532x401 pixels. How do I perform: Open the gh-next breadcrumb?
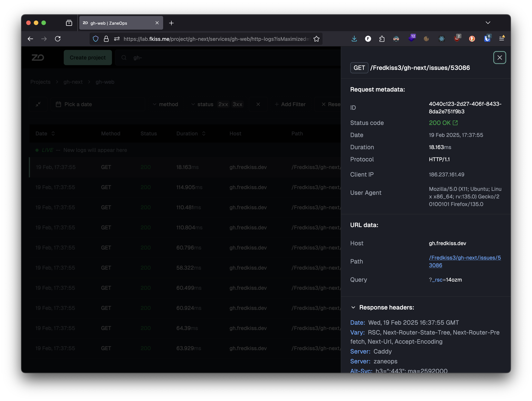tap(73, 82)
